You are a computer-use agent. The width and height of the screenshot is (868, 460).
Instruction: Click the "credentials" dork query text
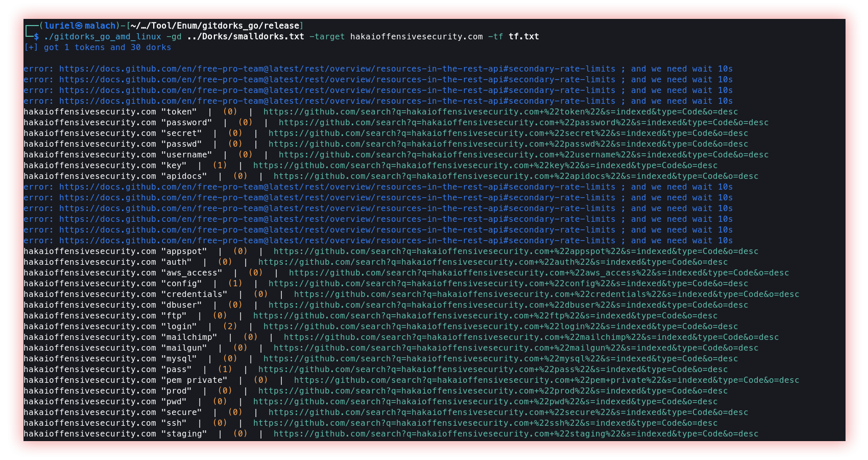coord(194,294)
